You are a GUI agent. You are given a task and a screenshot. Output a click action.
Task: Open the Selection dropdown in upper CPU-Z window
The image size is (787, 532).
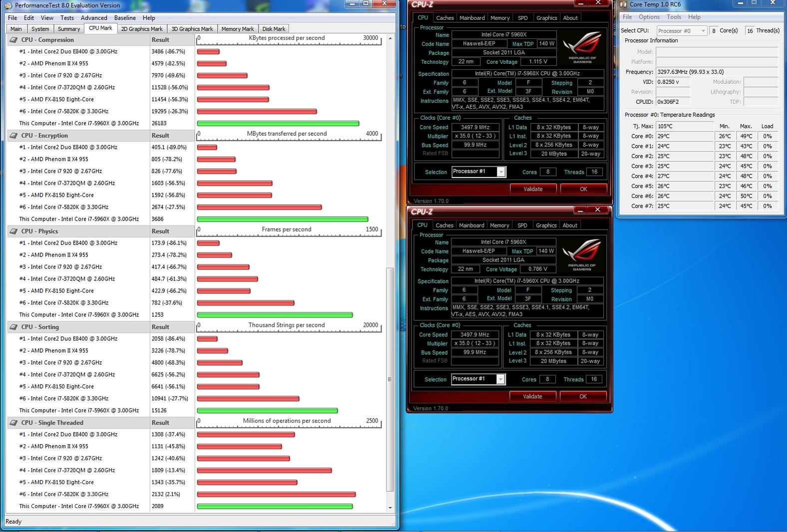pyautogui.click(x=501, y=172)
